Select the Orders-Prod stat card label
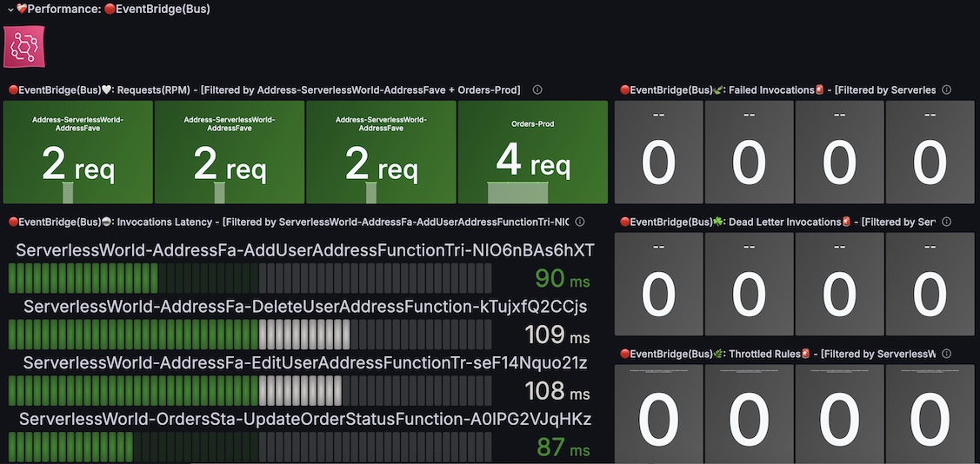Image resolution: width=980 pixels, height=464 pixels. click(532, 123)
